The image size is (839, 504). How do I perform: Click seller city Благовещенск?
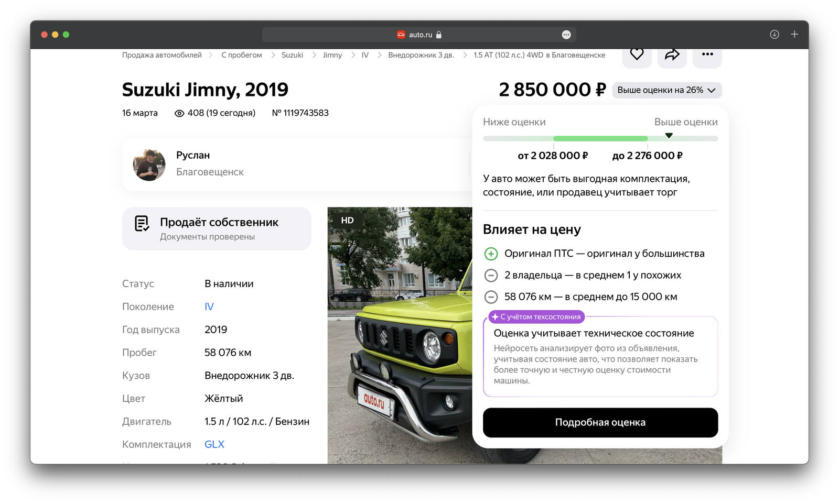210,172
